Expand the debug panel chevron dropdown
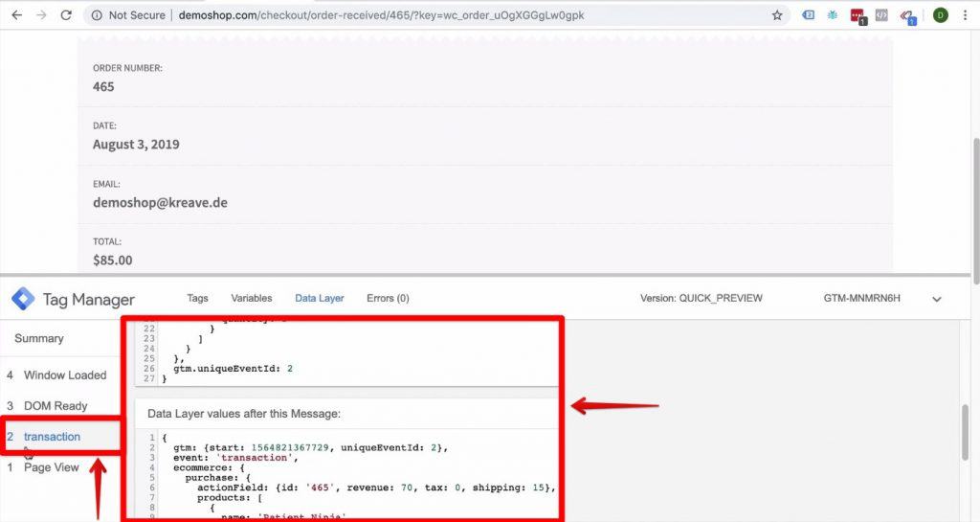The image size is (980, 522). 936,299
